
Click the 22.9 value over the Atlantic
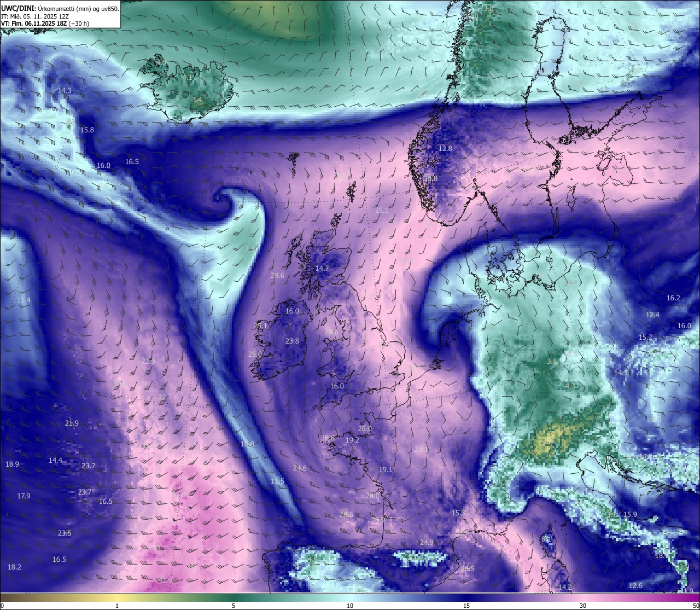pyautogui.click(x=148, y=362)
